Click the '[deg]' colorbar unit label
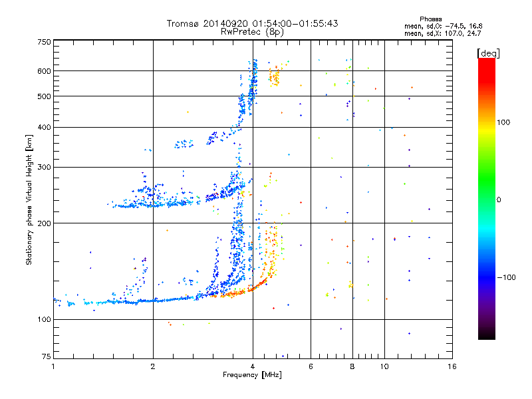The width and height of the screenshot is (532, 399). (488, 53)
